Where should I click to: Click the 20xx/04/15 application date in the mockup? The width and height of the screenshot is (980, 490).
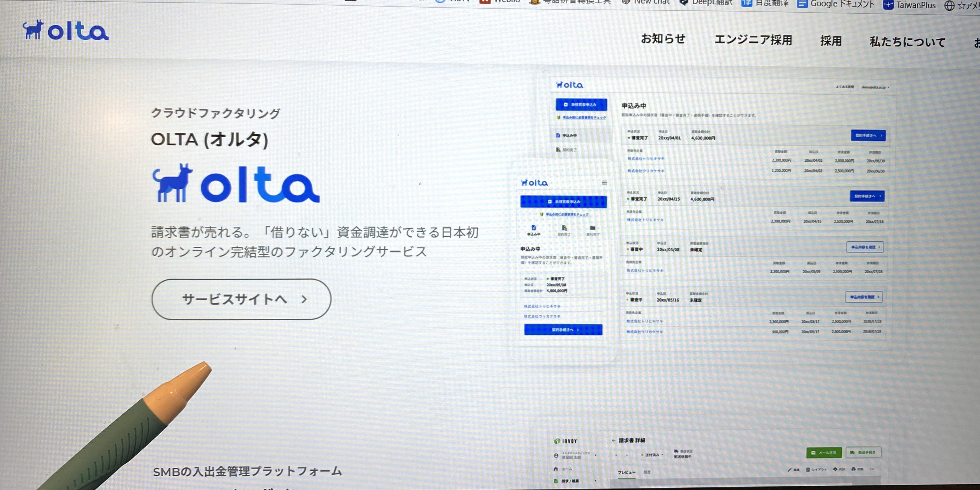(668, 199)
